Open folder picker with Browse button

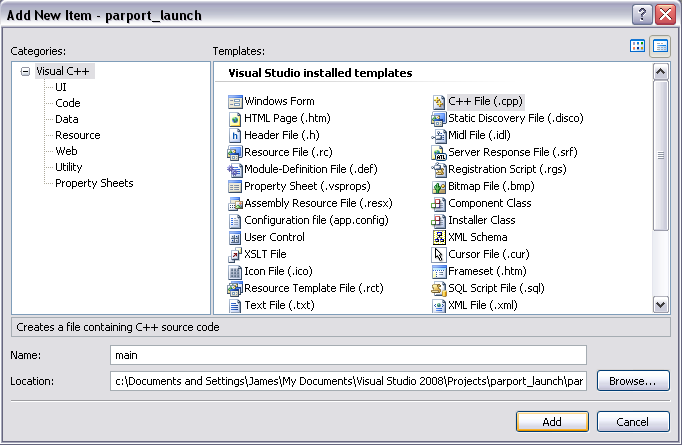coord(633,381)
